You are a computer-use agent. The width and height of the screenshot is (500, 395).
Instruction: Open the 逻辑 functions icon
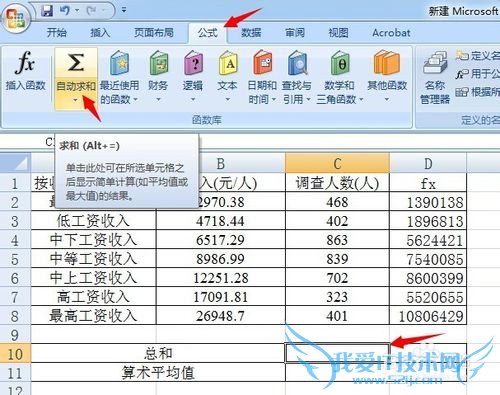193,63
